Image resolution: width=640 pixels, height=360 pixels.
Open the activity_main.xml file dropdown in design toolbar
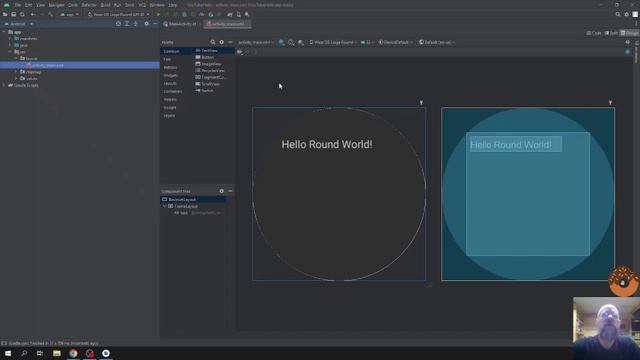(x=256, y=42)
